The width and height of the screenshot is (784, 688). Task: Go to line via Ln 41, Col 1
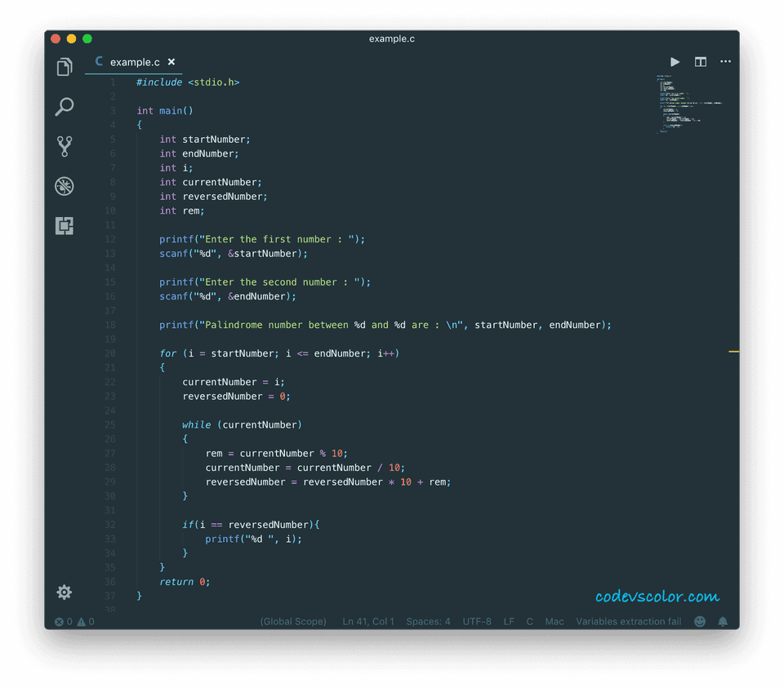click(x=368, y=621)
